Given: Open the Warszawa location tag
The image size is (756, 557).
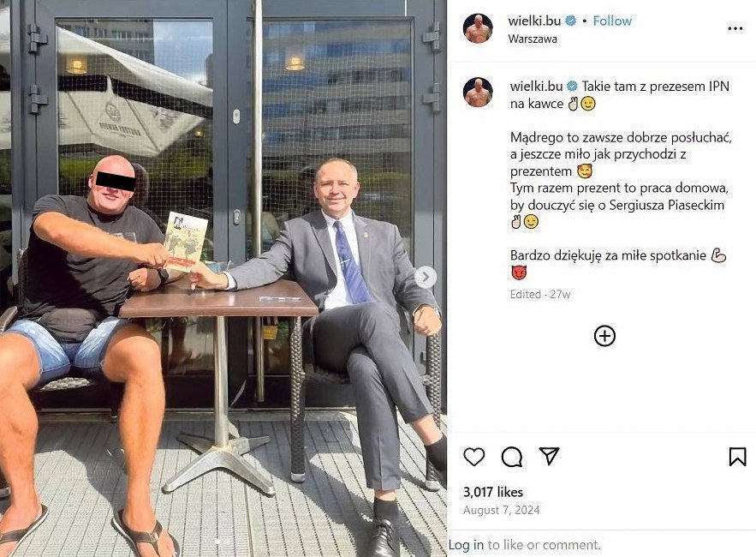Looking at the screenshot, I should pyautogui.click(x=533, y=39).
